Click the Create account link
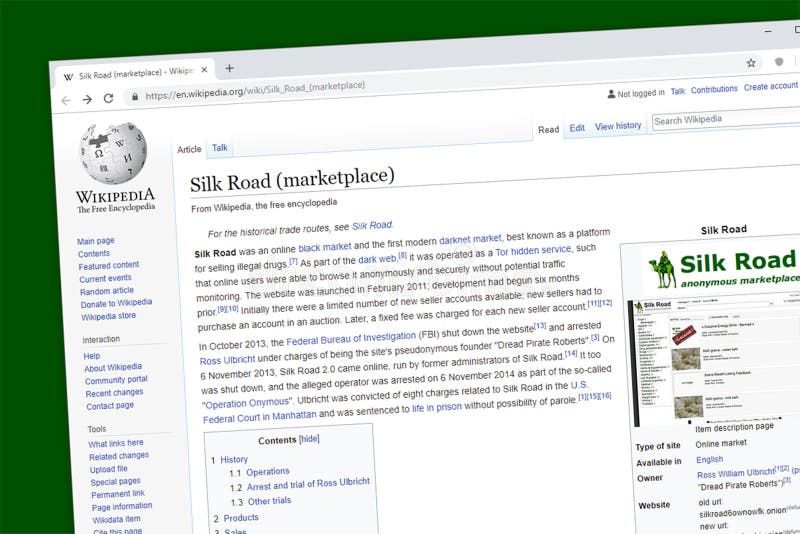800x534 pixels. (770, 87)
